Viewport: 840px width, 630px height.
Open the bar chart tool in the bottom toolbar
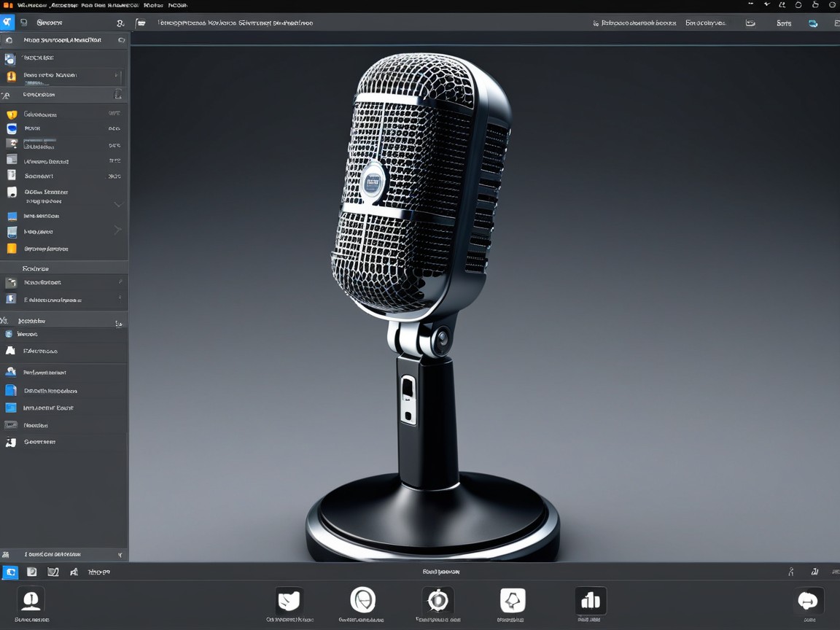(x=591, y=599)
